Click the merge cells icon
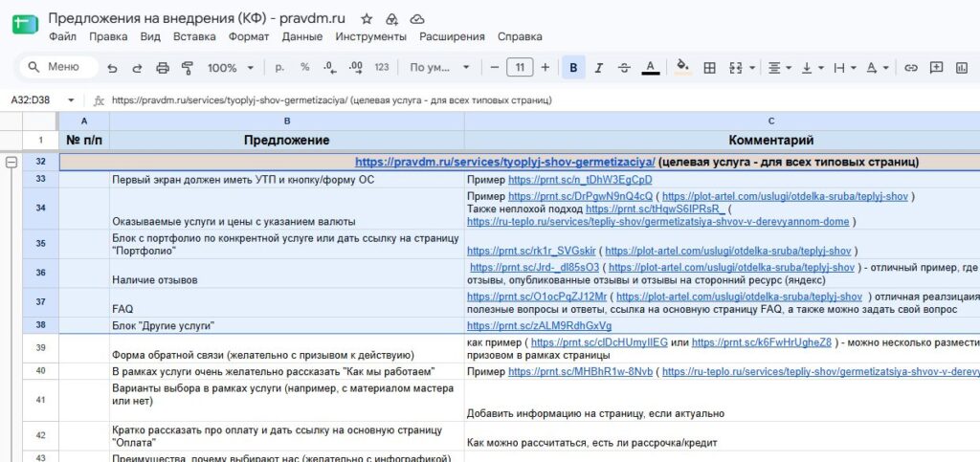Screen dimensions: 980x462 (736, 67)
